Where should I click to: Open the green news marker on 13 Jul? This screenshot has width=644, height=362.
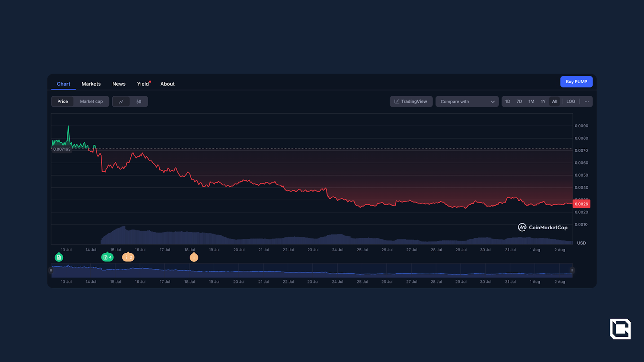[59, 257]
